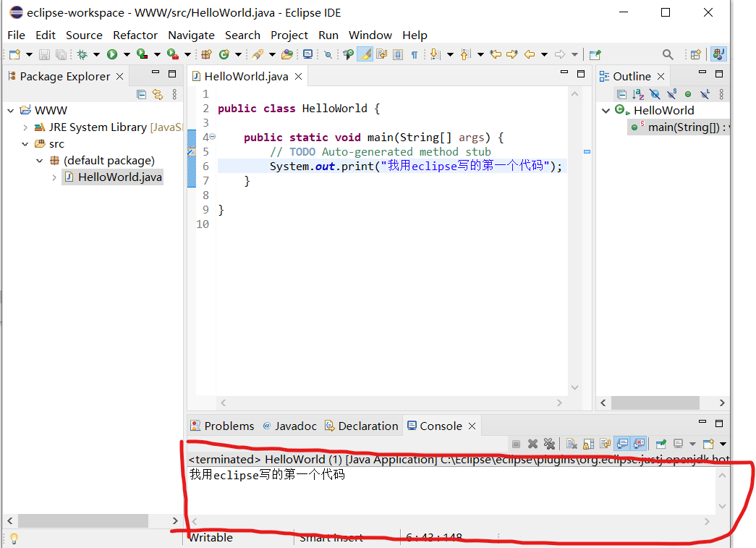Click the Back navigation arrow
Image resolution: width=756 pixels, height=548 pixels.
tap(530, 54)
